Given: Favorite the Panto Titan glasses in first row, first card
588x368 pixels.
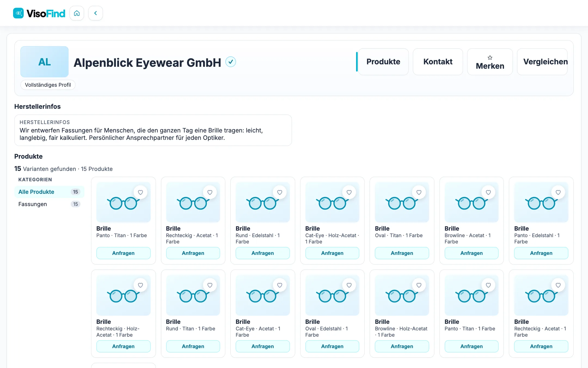Looking at the screenshot, I should click(140, 192).
